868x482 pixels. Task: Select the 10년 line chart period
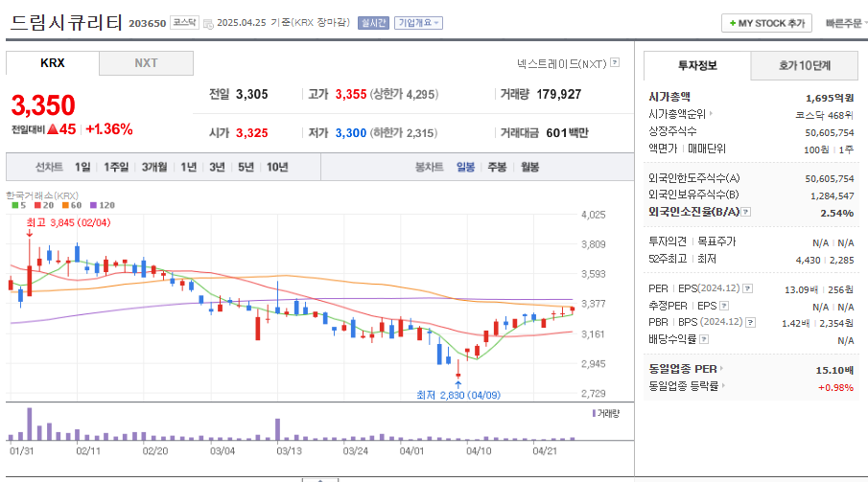[x=277, y=167]
